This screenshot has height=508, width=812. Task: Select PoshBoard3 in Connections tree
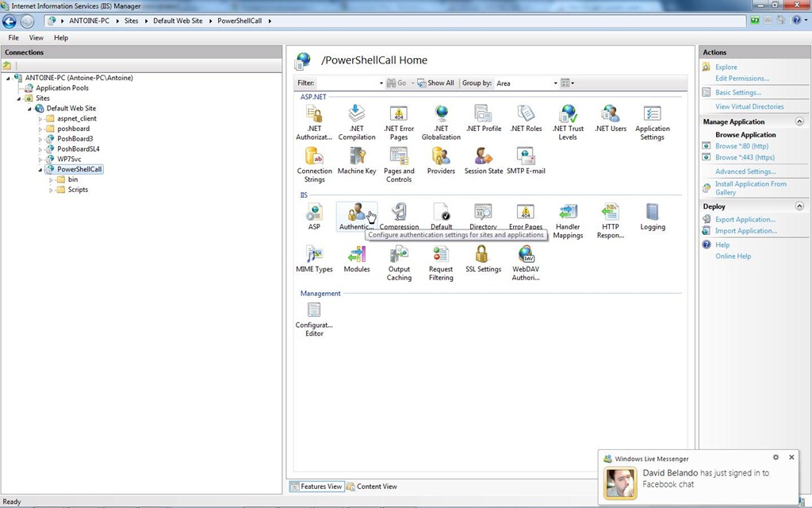point(75,139)
